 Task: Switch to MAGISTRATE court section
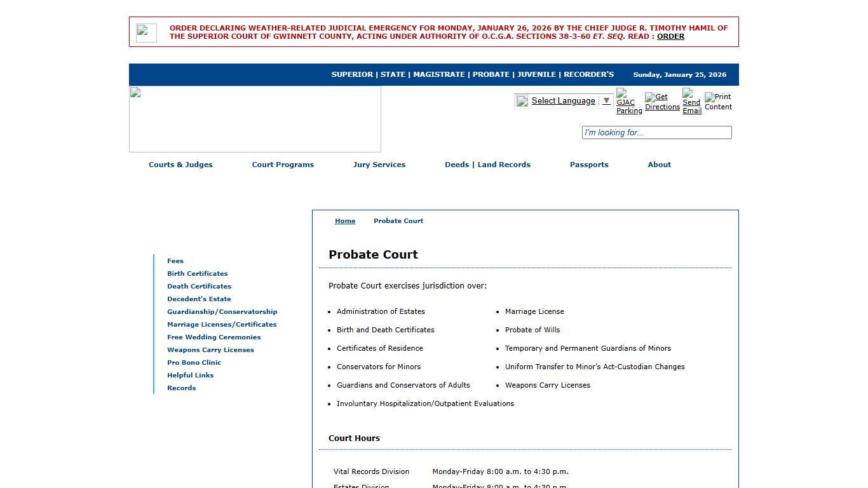tap(438, 74)
